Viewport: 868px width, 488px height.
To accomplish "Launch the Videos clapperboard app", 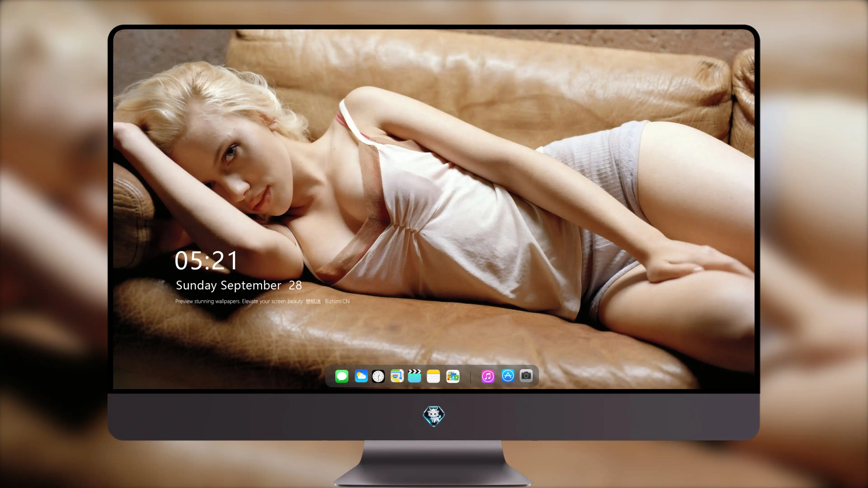I will pos(415,376).
